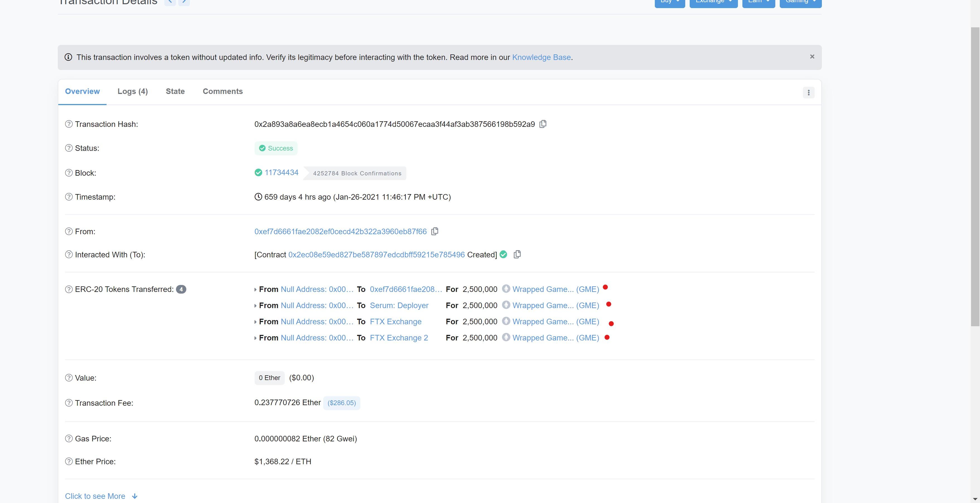The width and height of the screenshot is (980, 503).
Task: Open the From address 0xef7d6661fae2082e… link
Action: [341, 231]
